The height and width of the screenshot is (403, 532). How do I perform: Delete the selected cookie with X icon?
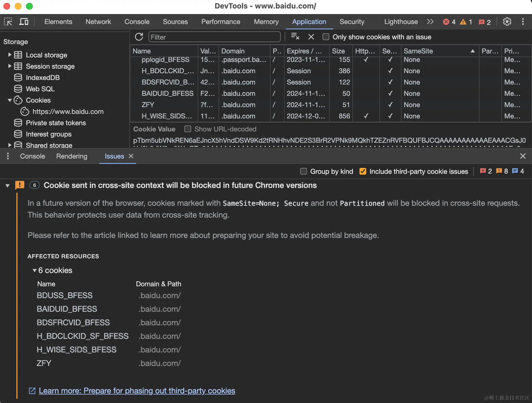coord(311,37)
